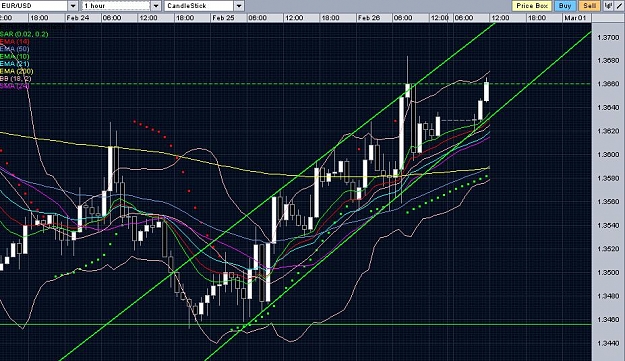Select the SMA (24) indicator label

pos(15,86)
